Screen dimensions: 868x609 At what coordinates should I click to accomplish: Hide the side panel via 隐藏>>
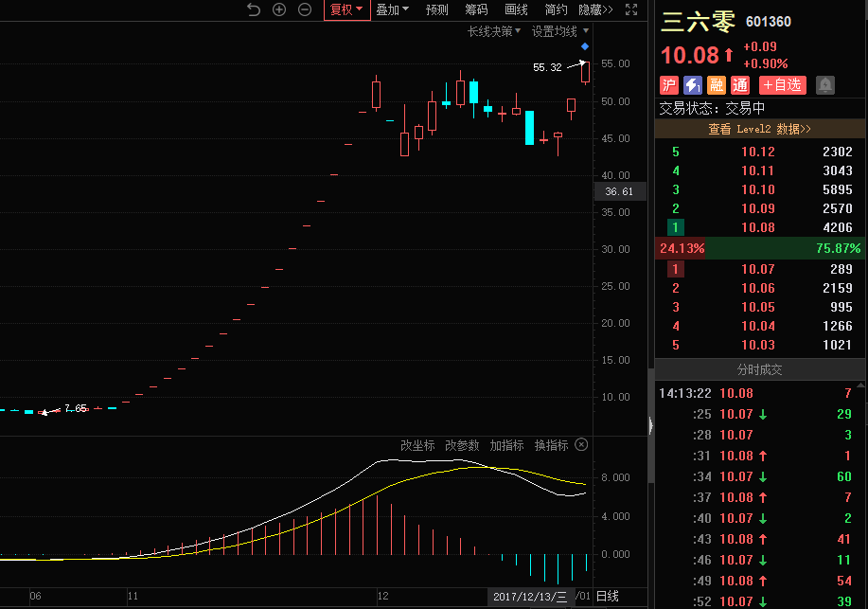click(595, 9)
